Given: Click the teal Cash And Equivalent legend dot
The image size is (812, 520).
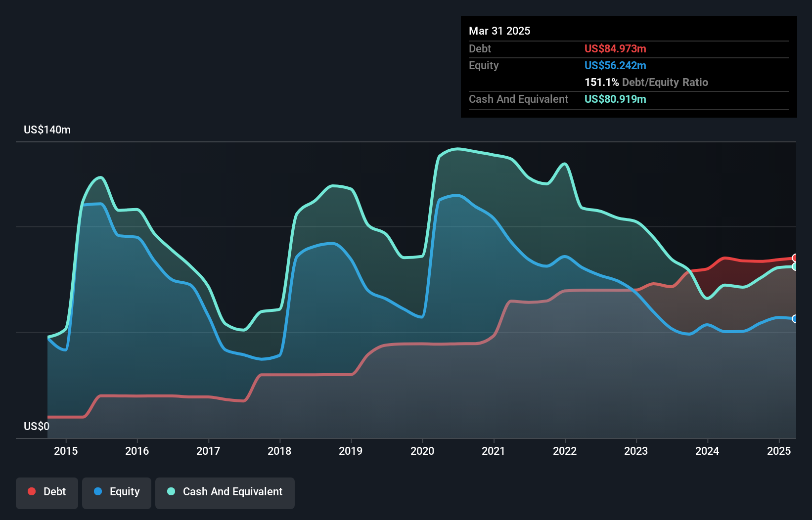Looking at the screenshot, I should click(171, 491).
